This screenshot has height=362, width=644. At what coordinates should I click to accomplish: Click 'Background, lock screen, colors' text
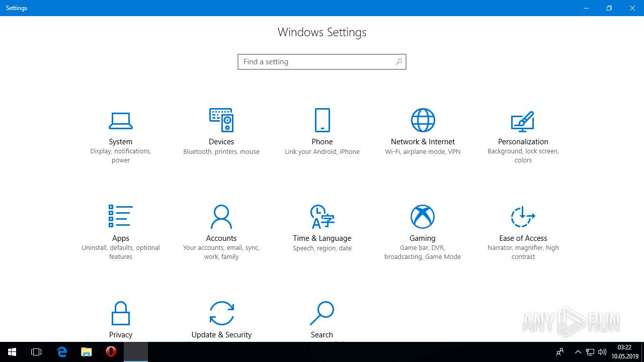coord(523,156)
